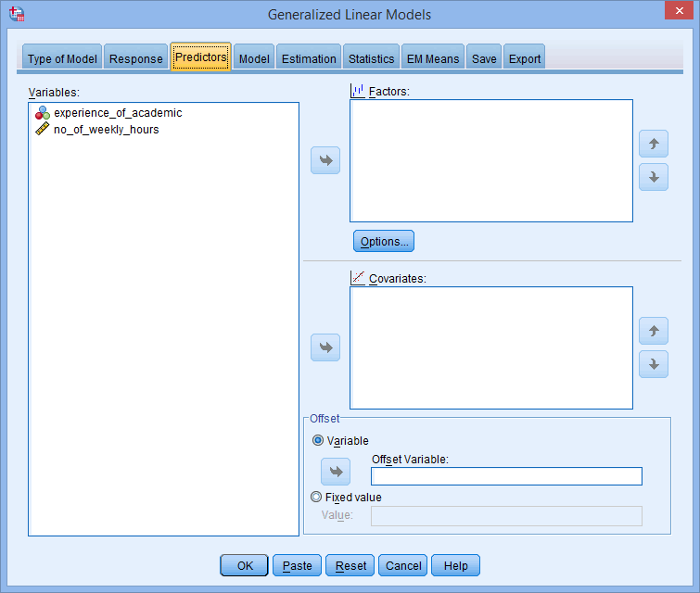
Task: Click the Factors bar chart icon
Action: 357,91
